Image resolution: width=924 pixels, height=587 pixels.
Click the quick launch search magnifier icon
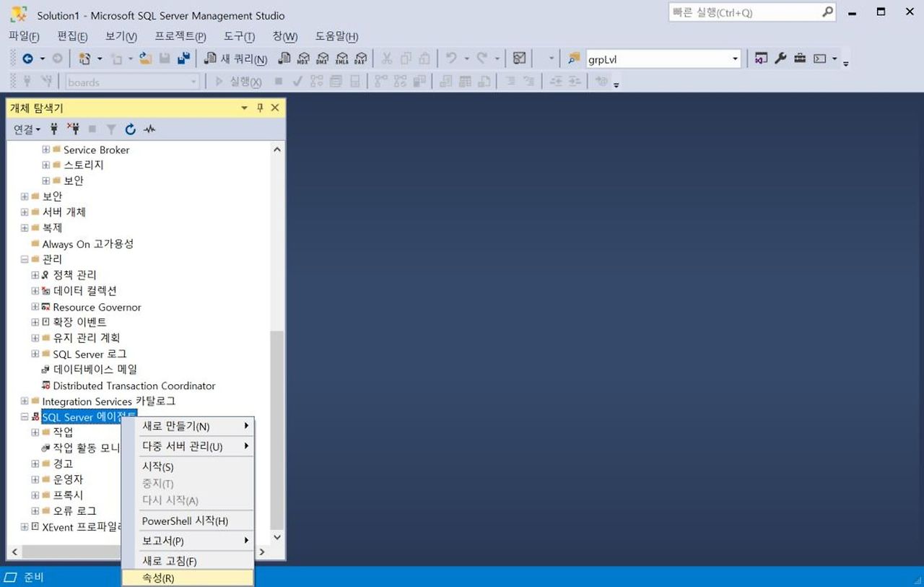pyautogui.click(x=827, y=12)
